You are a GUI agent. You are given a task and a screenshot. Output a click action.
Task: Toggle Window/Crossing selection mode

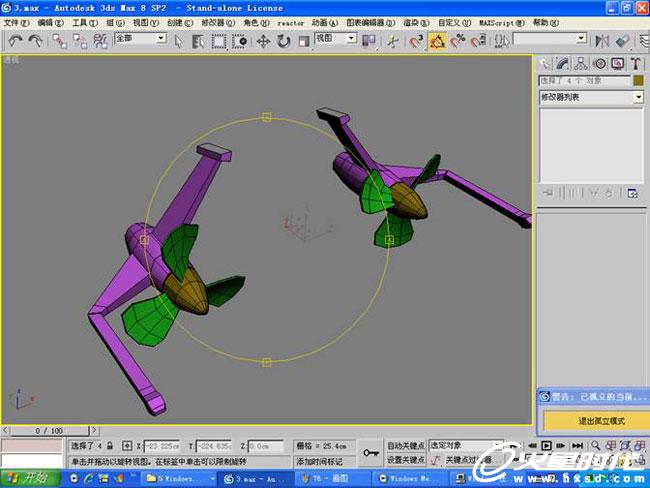coord(239,41)
